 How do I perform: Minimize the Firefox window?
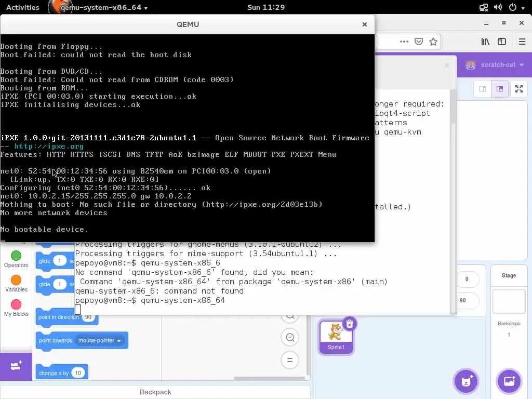tap(486, 23)
